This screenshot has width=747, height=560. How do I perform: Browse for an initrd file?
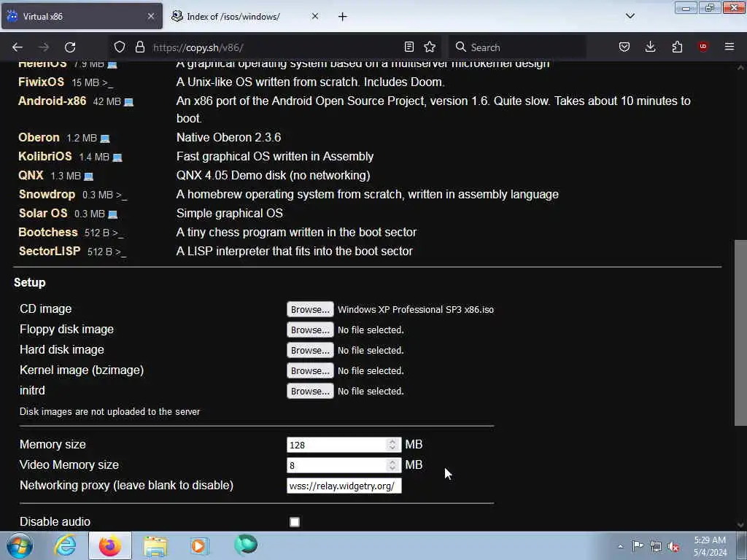tap(310, 392)
